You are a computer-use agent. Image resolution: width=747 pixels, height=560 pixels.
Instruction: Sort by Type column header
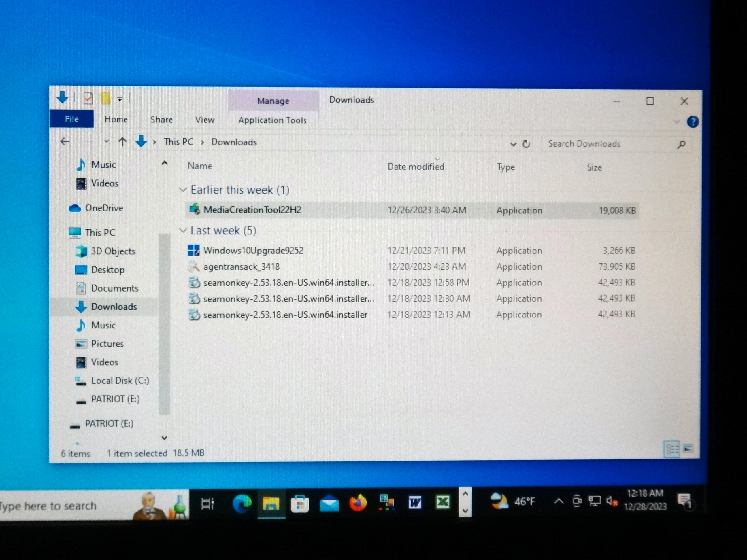click(505, 167)
